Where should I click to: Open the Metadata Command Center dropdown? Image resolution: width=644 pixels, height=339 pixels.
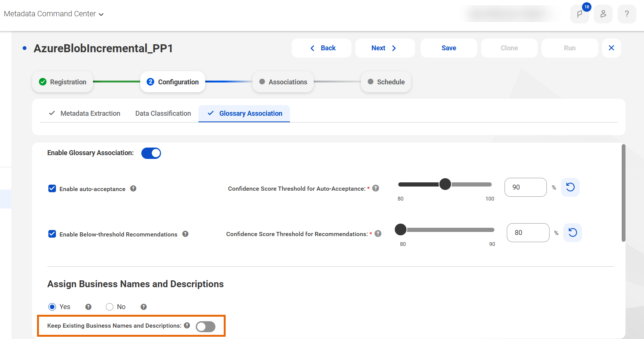tap(54, 14)
